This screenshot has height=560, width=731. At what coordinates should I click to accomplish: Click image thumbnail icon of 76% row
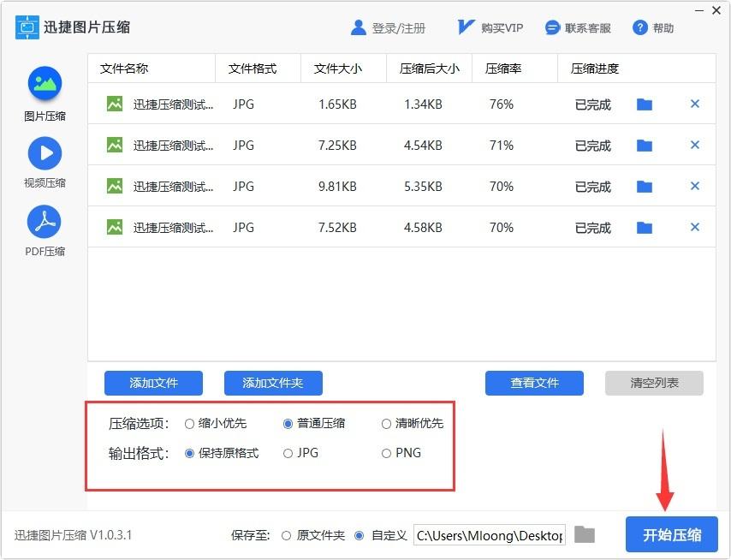coord(115,104)
